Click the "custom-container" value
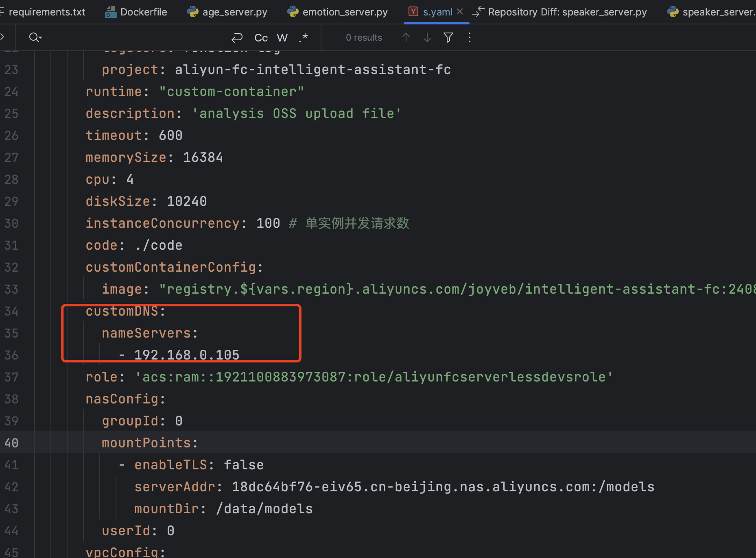Viewport: 756px width, 558px height. pyautogui.click(x=232, y=92)
